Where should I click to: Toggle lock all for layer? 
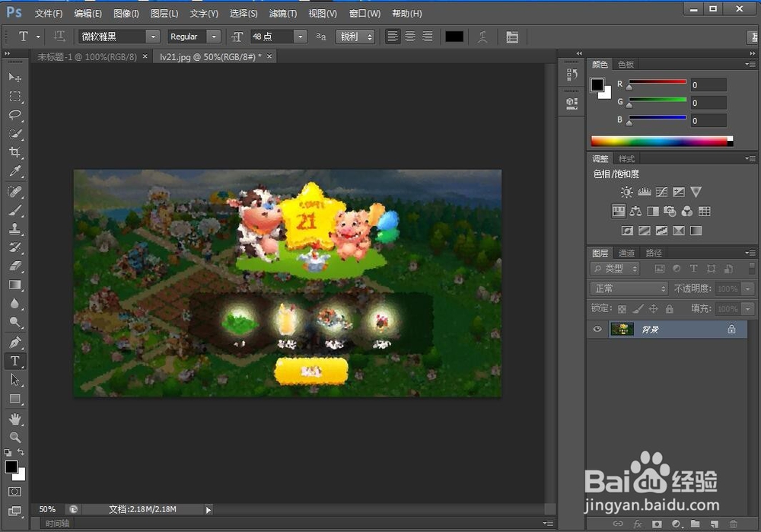pyautogui.click(x=669, y=309)
